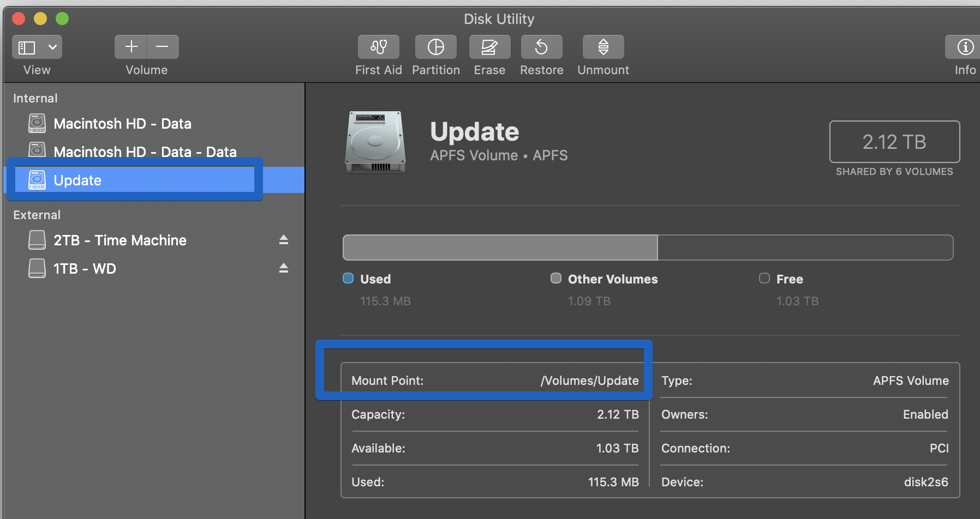Select 2TB - Time Machine external disk
The image size is (980, 519).
click(x=154, y=240)
